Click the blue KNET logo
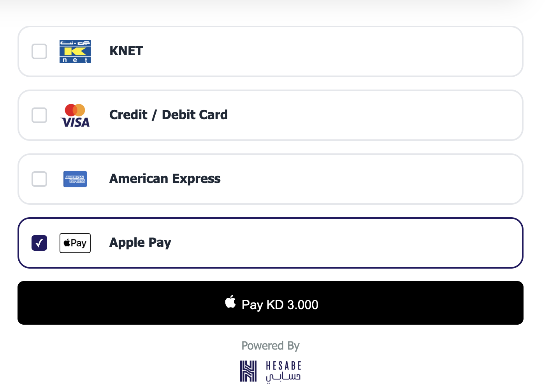The width and height of the screenshot is (550, 392). click(x=75, y=51)
